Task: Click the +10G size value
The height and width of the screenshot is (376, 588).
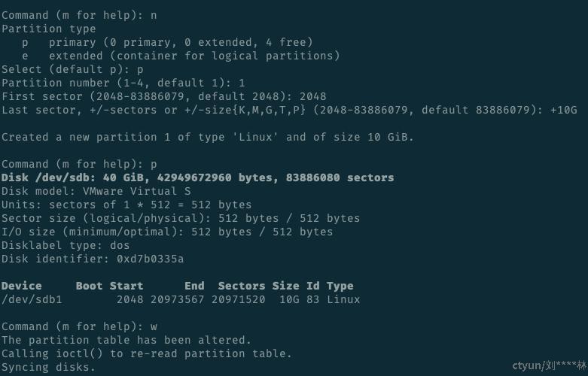Action: [563, 110]
